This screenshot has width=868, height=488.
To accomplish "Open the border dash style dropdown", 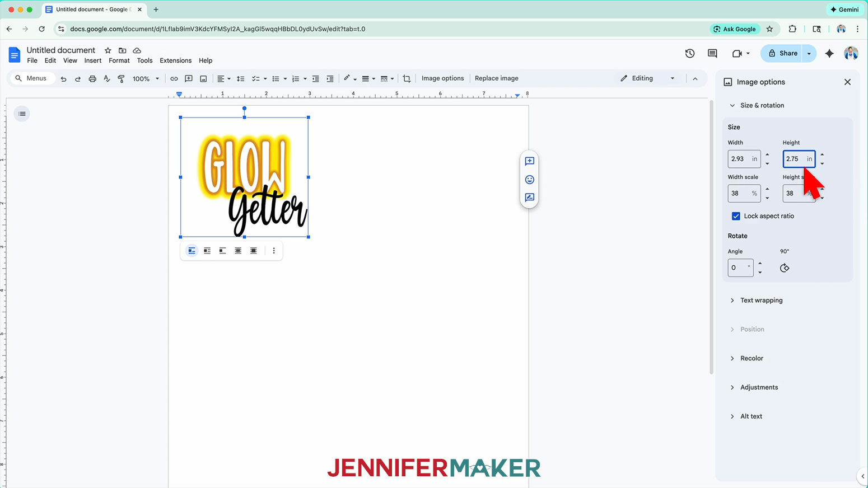I will 386,79.
